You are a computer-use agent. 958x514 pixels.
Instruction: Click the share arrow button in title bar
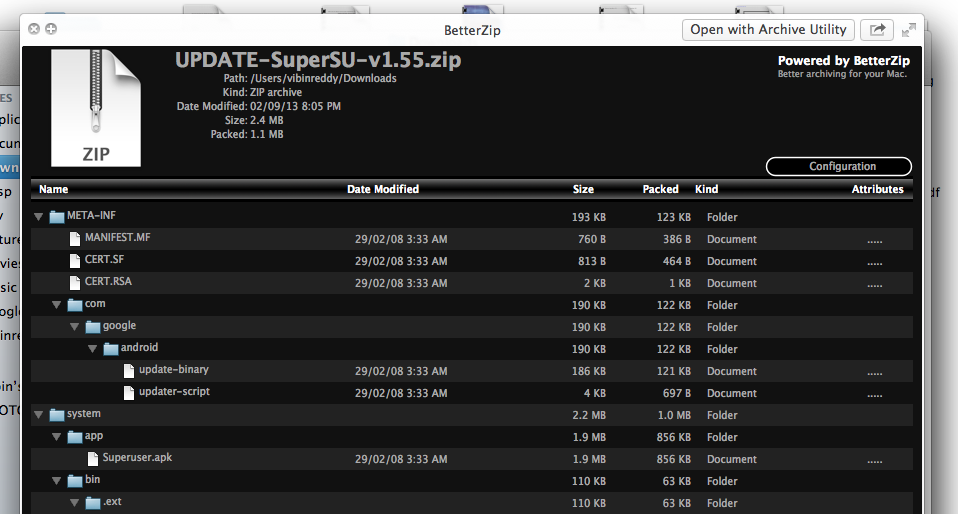(877, 29)
